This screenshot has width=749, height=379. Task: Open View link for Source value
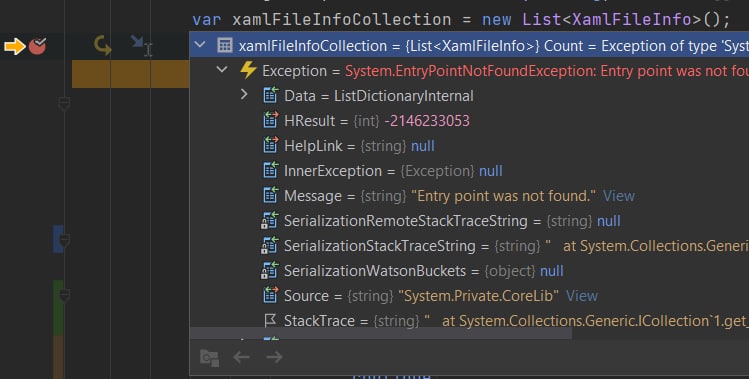coord(582,296)
